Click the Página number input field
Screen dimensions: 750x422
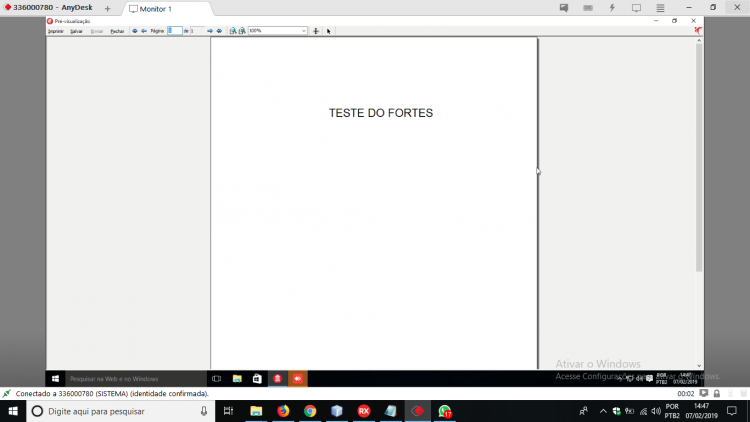click(x=175, y=31)
